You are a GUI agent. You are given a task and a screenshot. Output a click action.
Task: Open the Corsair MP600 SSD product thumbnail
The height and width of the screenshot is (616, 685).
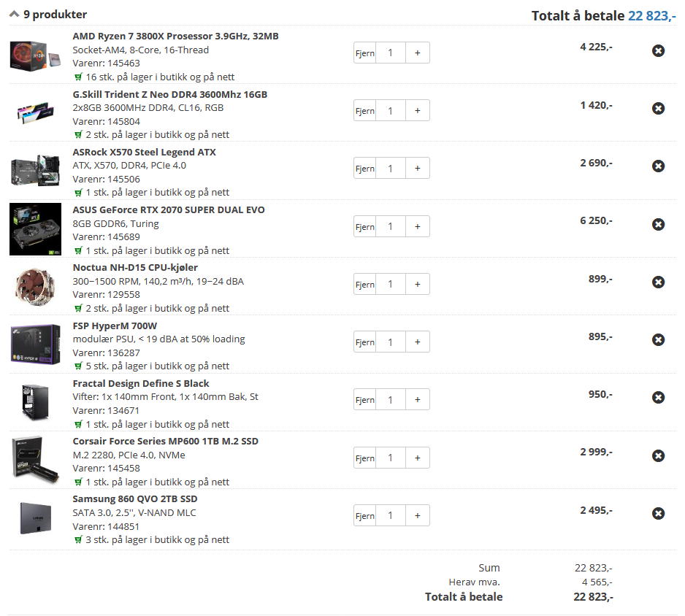35,460
